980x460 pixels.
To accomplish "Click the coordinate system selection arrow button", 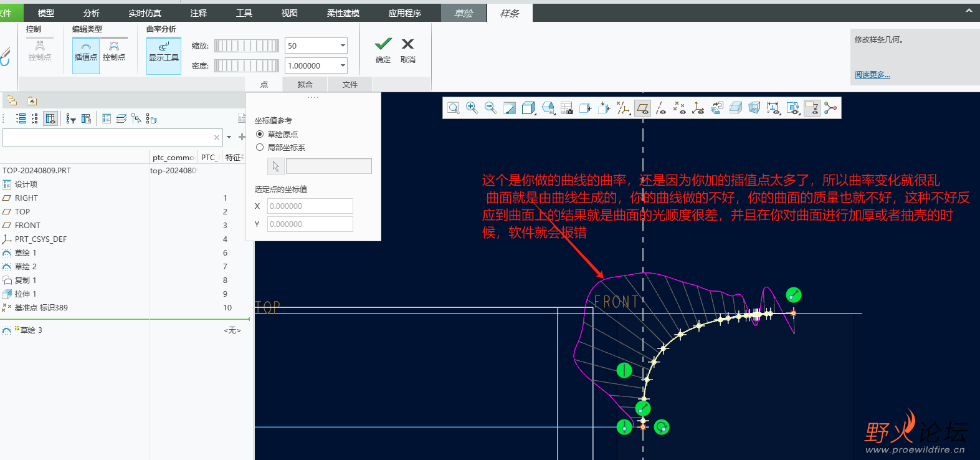I will (x=276, y=166).
